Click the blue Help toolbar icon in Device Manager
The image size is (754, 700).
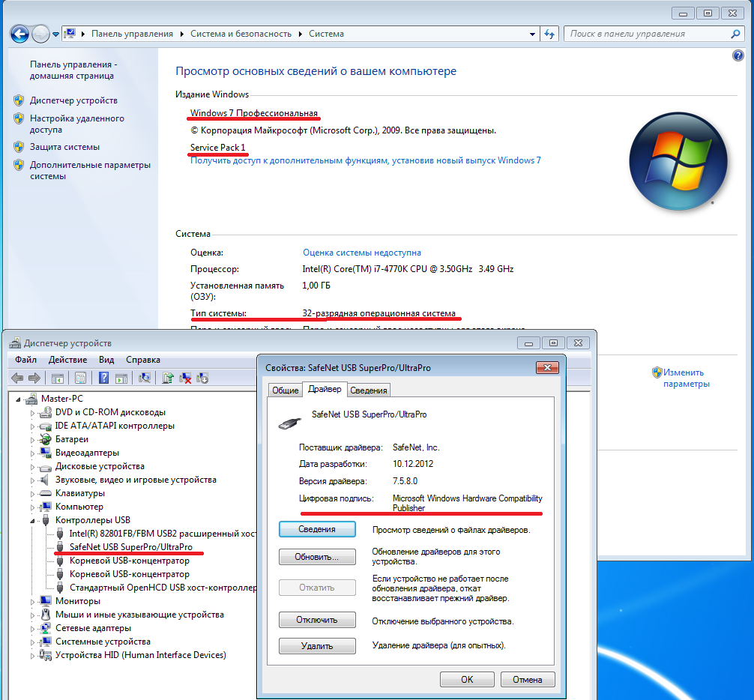[103, 378]
